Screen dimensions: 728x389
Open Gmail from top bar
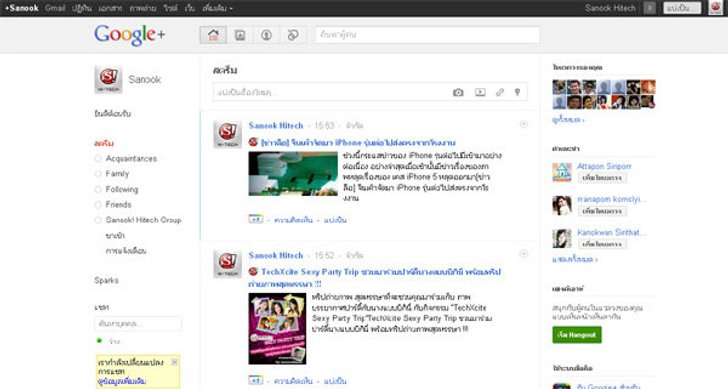tap(55, 8)
